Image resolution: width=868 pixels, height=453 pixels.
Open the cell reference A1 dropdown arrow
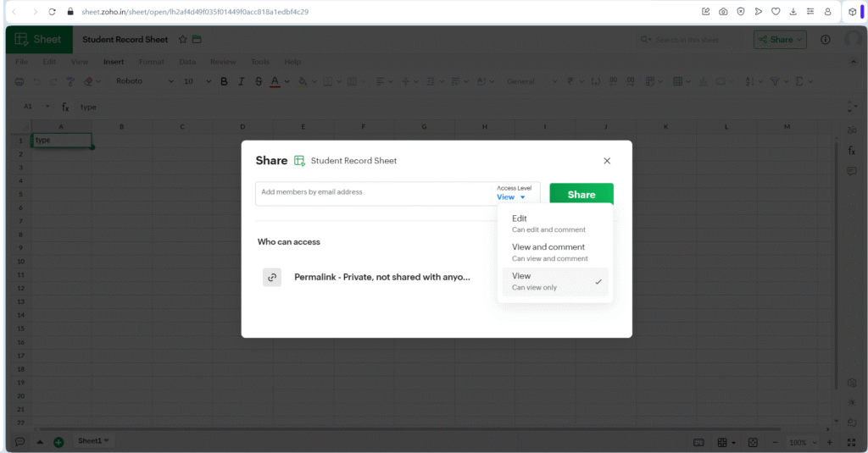click(47, 107)
